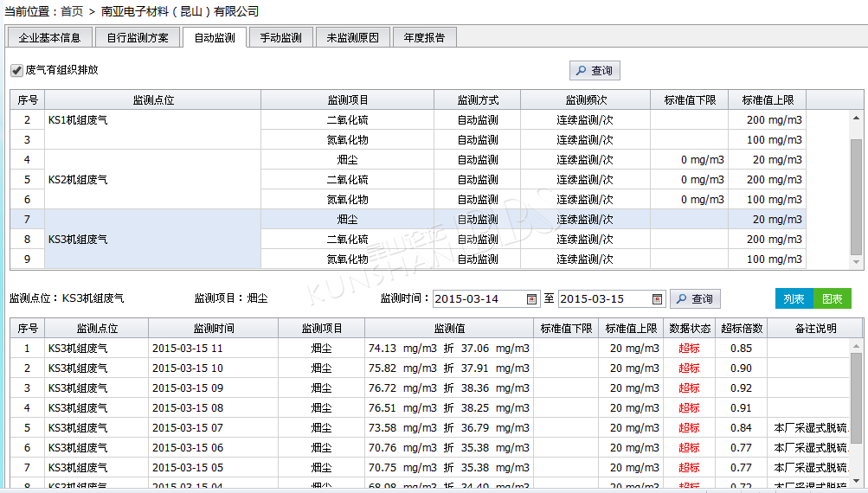Click the upper table 标准值上限 column header

pos(768,99)
